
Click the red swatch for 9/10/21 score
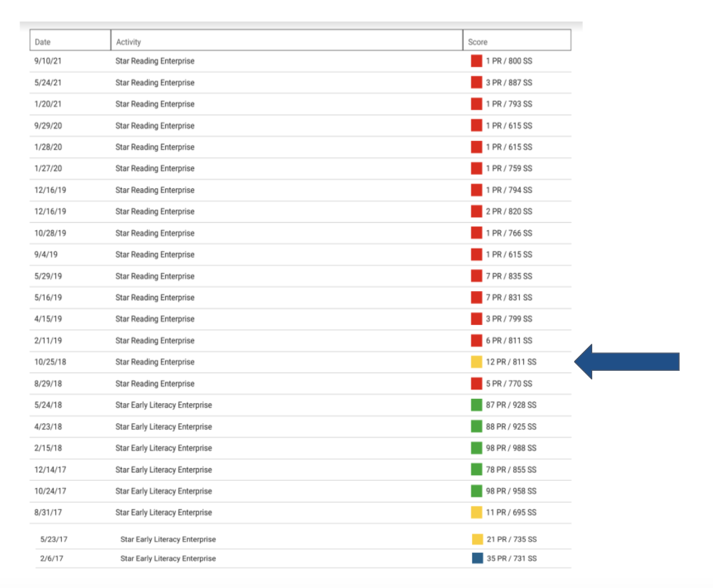click(476, 61)
